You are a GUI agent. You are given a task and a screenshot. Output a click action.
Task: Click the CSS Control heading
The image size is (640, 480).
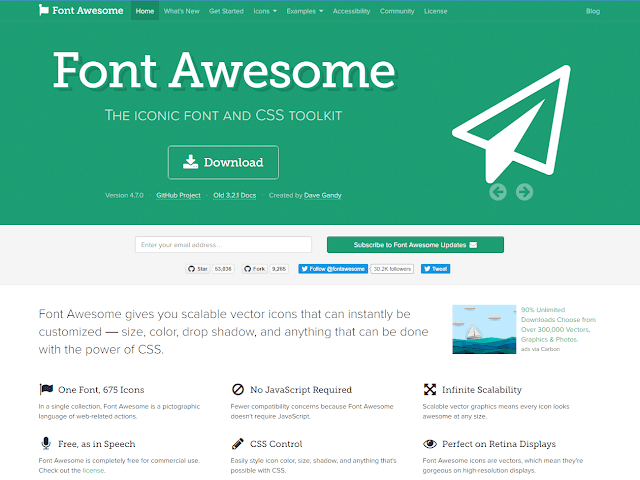(276, 444)
